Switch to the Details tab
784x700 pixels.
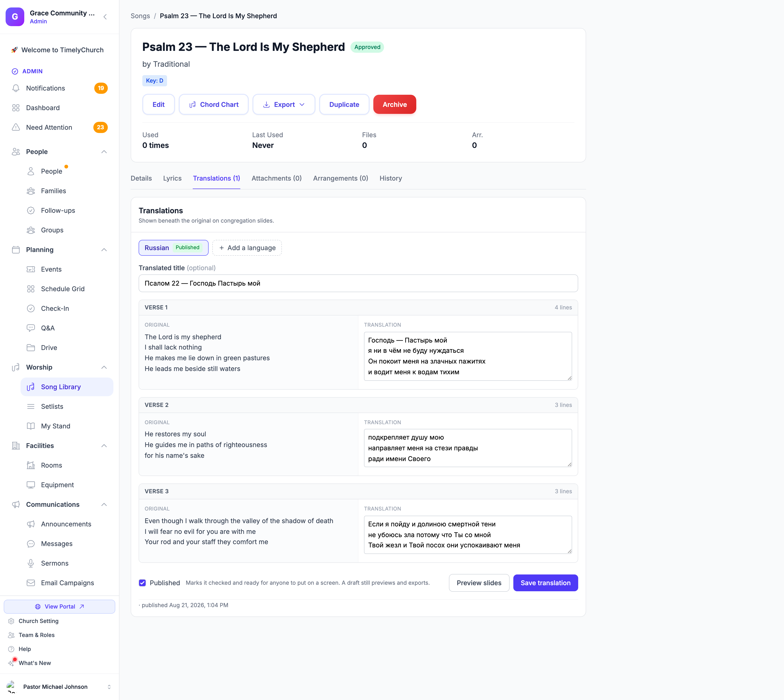pyautogui.click(x=141, y=178)
